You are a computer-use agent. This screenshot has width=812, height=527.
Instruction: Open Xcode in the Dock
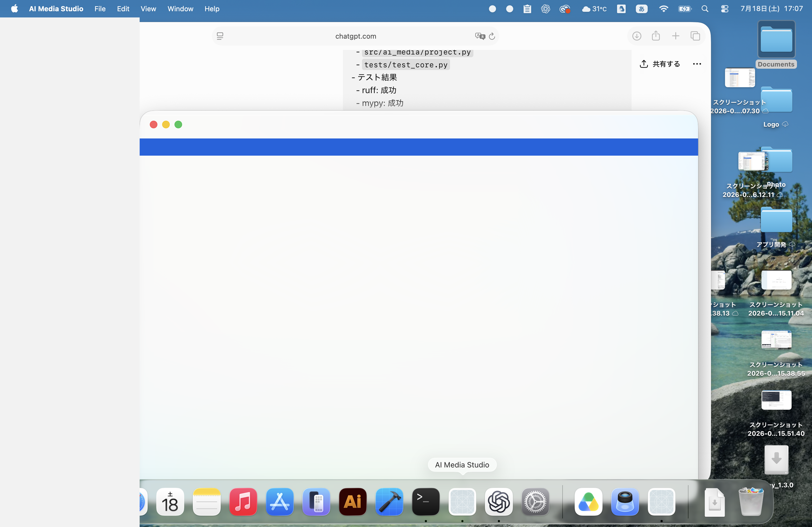click(x=389, y=502)
